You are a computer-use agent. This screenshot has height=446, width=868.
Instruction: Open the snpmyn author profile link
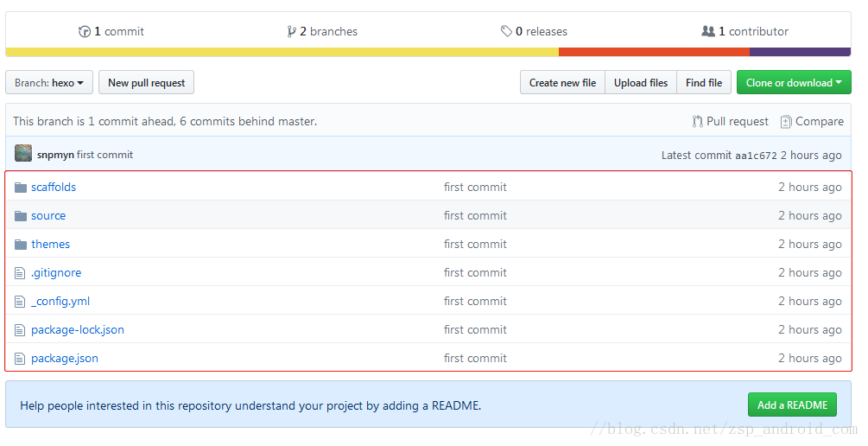(55, 155)
